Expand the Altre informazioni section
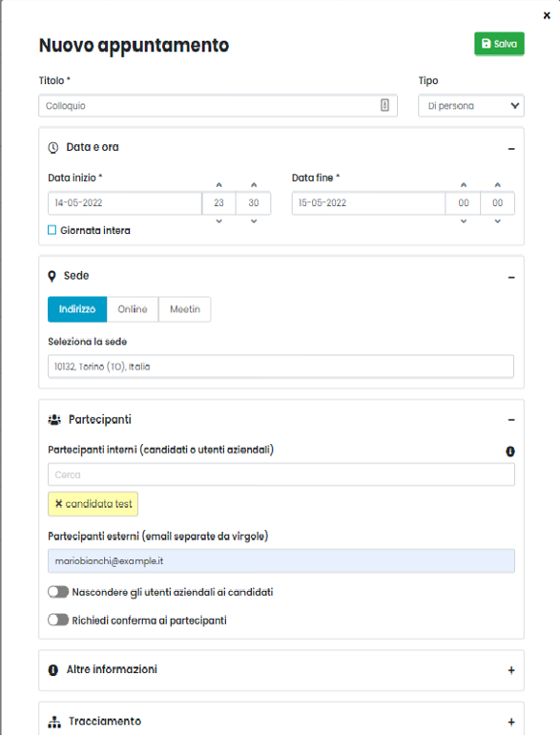 511,670
